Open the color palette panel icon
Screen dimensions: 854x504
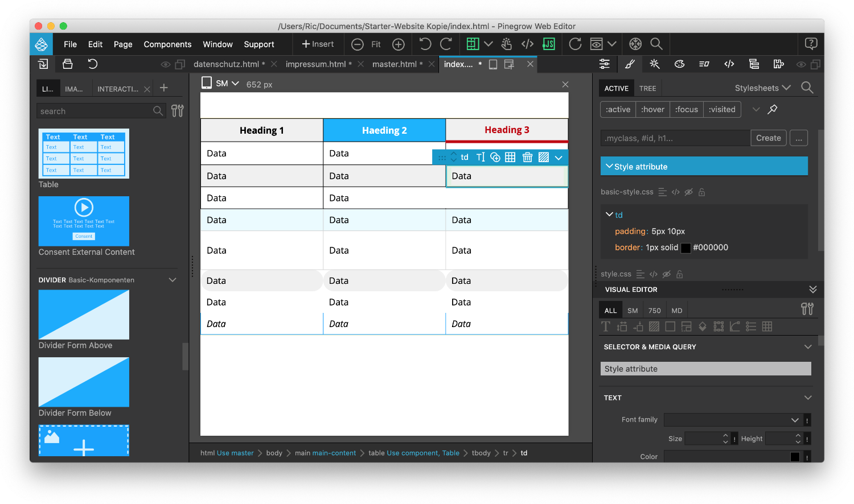(x=679, y=64)
